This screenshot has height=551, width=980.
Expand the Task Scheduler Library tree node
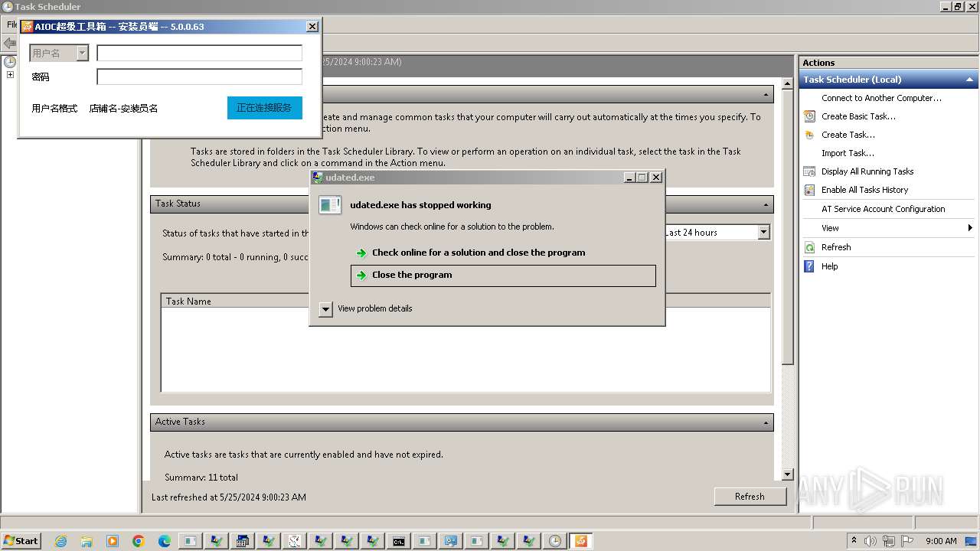pos(10,75)
